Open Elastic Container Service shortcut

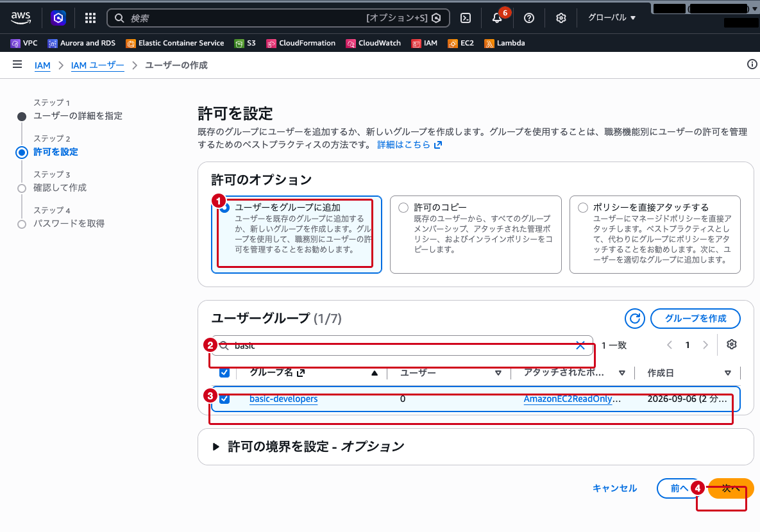coord(175,43)
